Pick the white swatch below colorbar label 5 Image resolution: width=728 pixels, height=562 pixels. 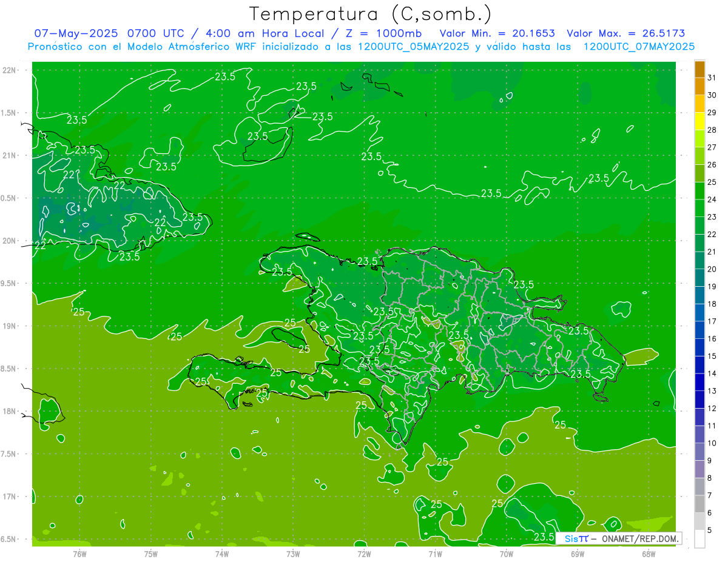click(699, 539)
